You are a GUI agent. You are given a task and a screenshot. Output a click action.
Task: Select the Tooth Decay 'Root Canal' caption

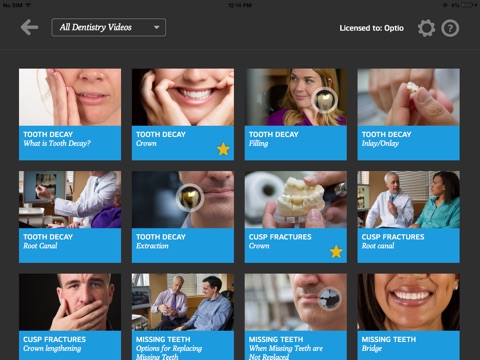[40, 246]
